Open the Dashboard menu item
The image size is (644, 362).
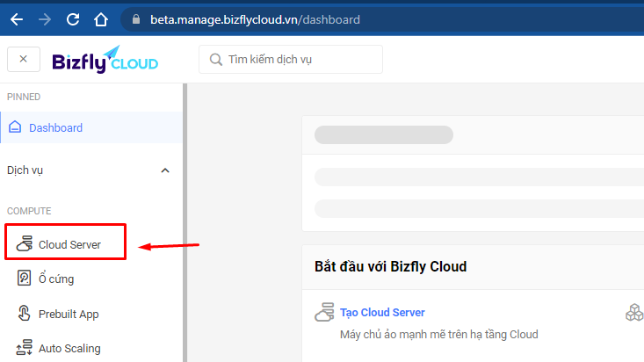pyautogui.click(x=91, y=127)
